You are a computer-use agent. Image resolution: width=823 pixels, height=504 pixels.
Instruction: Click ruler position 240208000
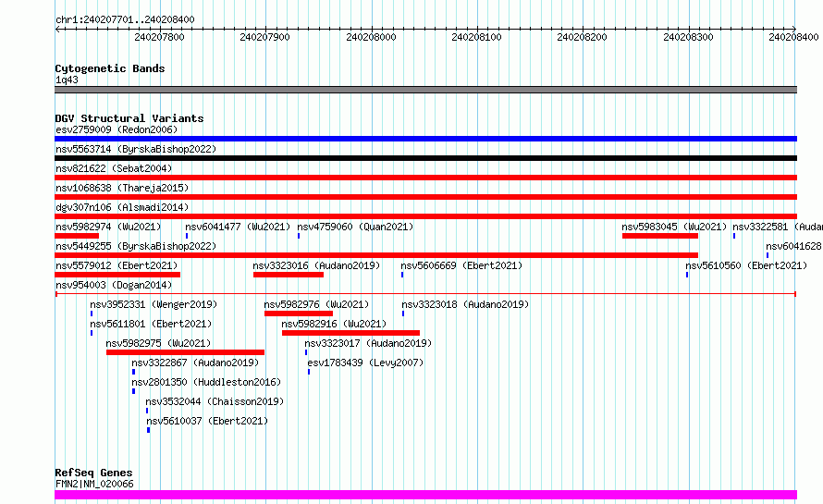click(x=371, y=37)
